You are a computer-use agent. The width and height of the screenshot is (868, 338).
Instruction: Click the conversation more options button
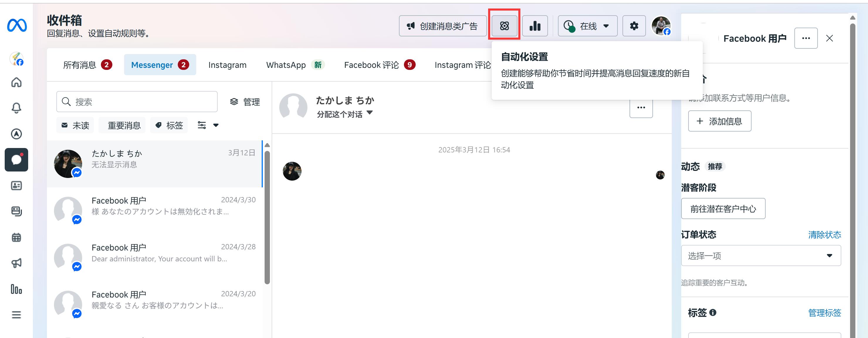pyautogui.click(x=641, y=107)
